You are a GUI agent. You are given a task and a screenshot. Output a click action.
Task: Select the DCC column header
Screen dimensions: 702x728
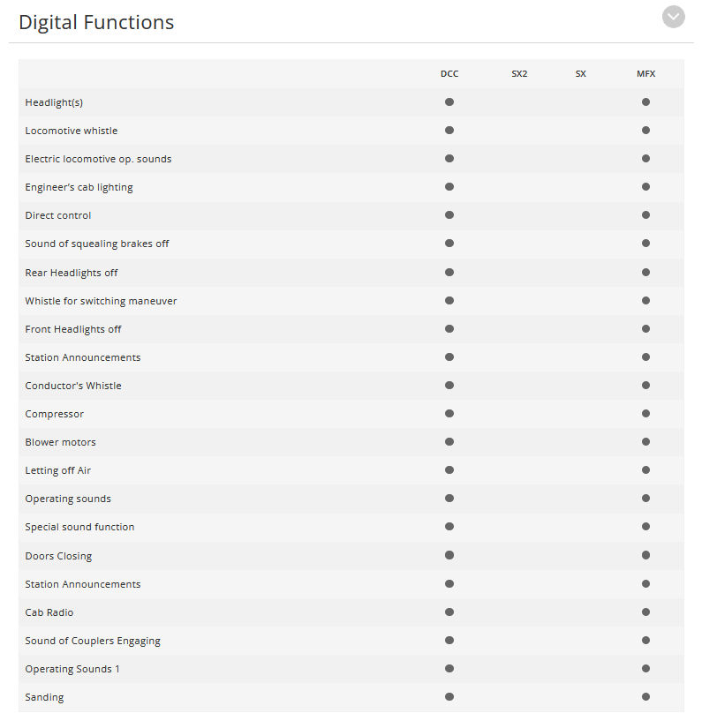pyautogui.click(x=449, y=74)
